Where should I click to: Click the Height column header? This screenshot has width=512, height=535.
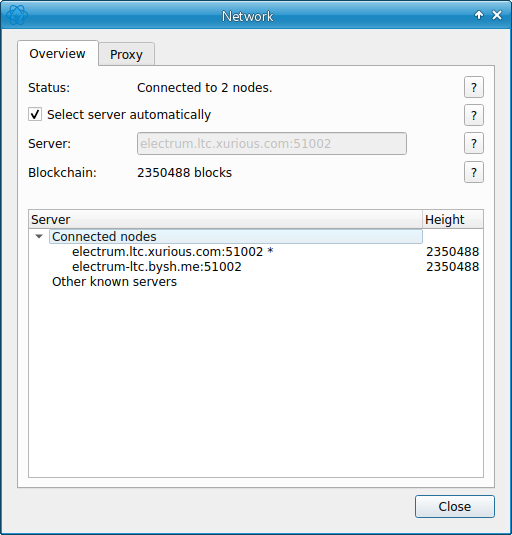point(453,219)
